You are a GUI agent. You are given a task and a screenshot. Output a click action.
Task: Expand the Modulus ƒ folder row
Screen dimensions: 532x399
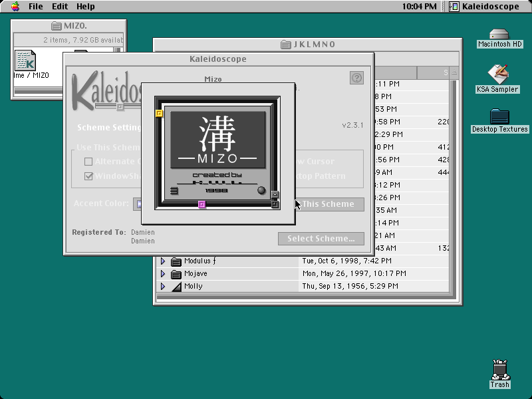tap(163, 261)
